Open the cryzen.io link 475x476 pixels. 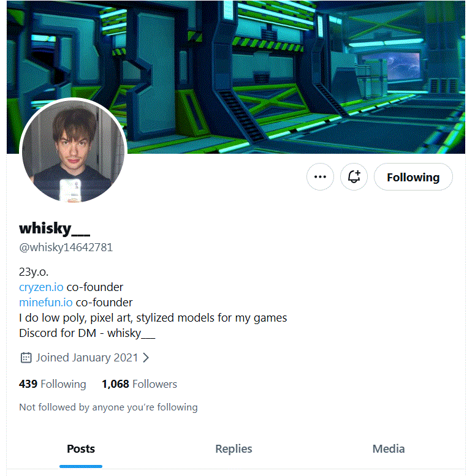pyautogui.click(x=41, y=287)
